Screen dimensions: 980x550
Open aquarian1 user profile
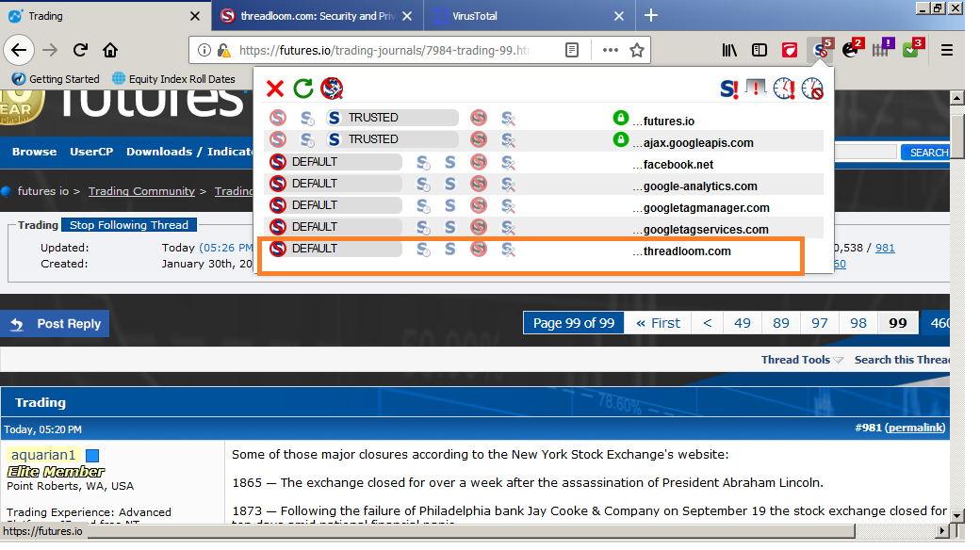click(x=43, y=455)
